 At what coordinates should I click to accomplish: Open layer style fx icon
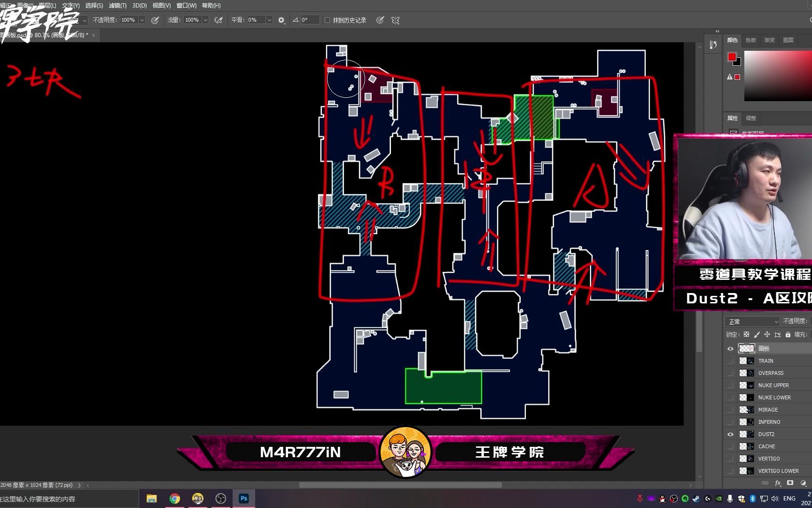pyautogui.click(x=778, y=483)
